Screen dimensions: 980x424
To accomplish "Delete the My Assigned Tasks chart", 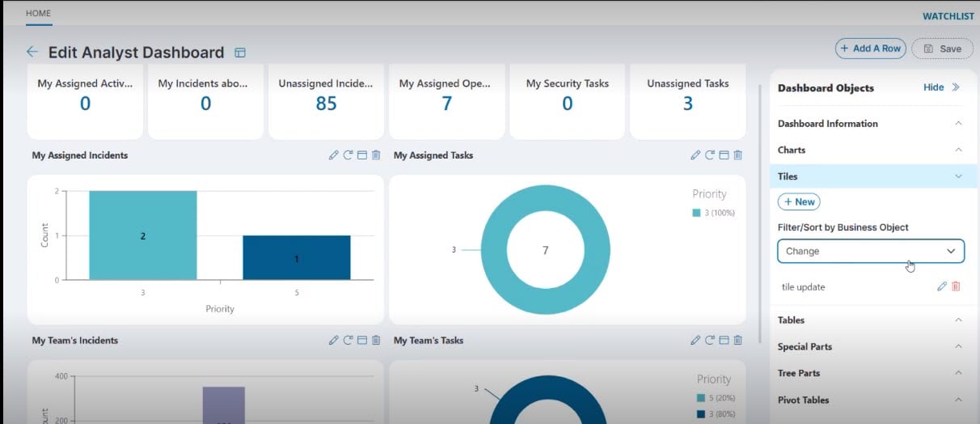I will click(737, 155).
